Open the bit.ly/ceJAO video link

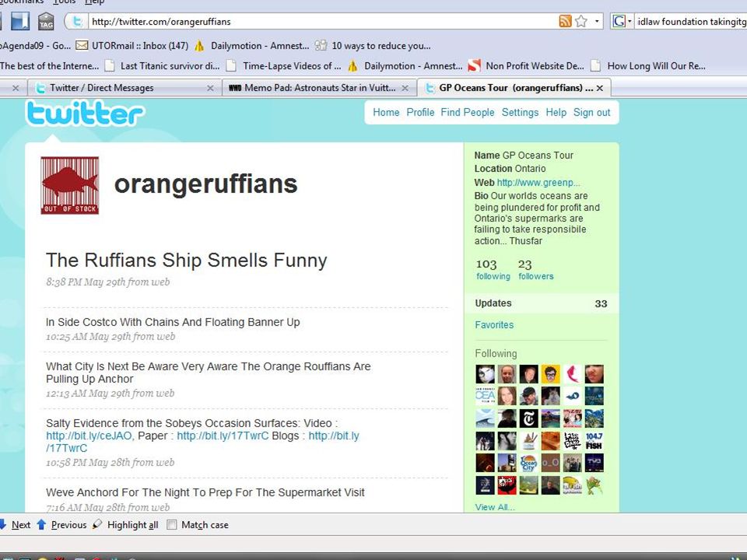[90, 436]
